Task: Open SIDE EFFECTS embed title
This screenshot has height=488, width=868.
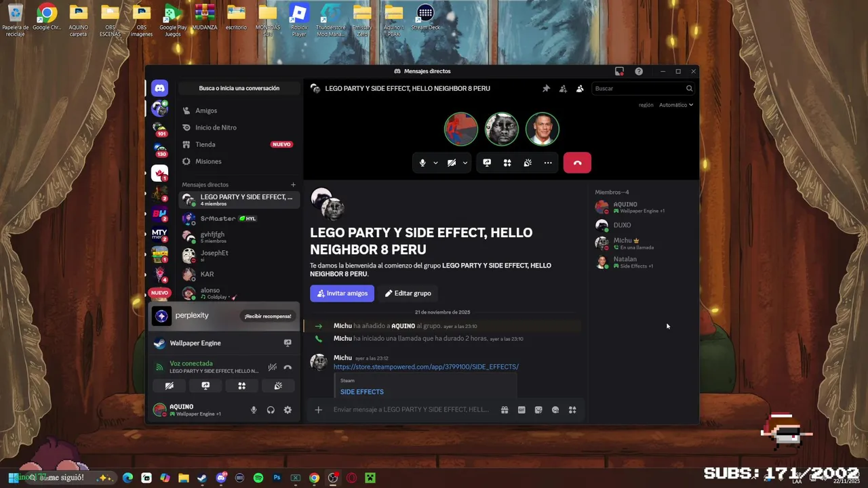Action: [x=362, y=392]
